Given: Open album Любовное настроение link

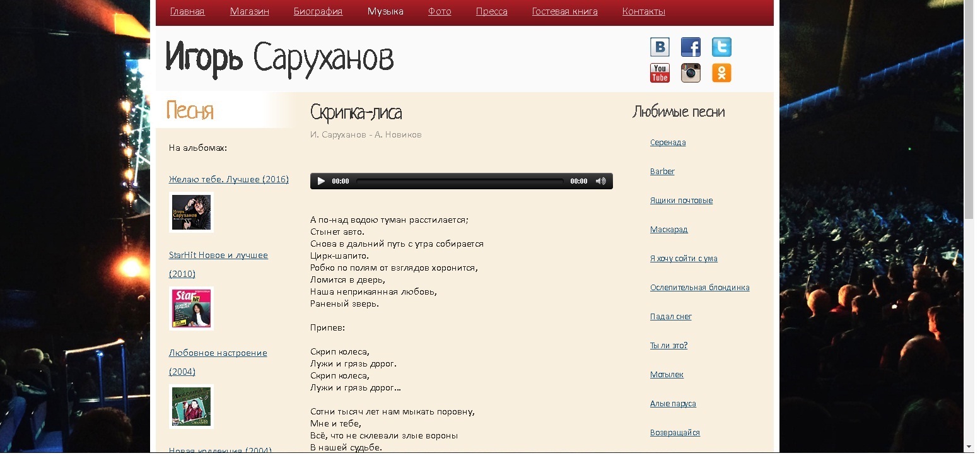Looking at the screenshot, I should [x=218, y=362].
